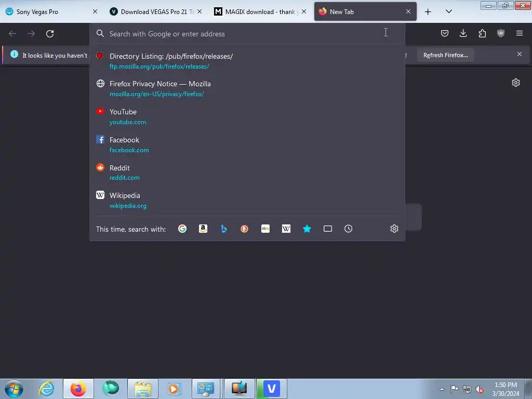Switch to the Sony Vegas Pro tab

[51, 11]
